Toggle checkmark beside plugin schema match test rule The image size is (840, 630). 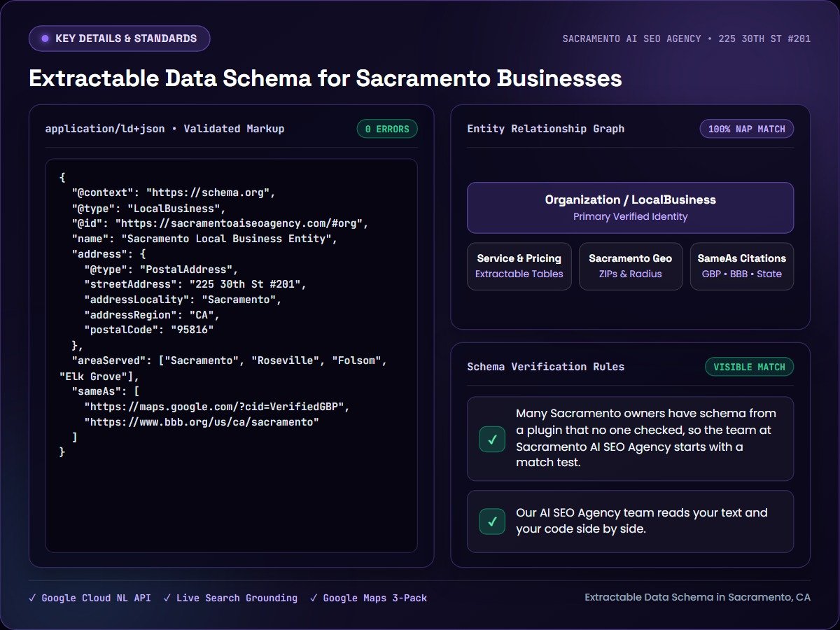(x=492, y=439)
